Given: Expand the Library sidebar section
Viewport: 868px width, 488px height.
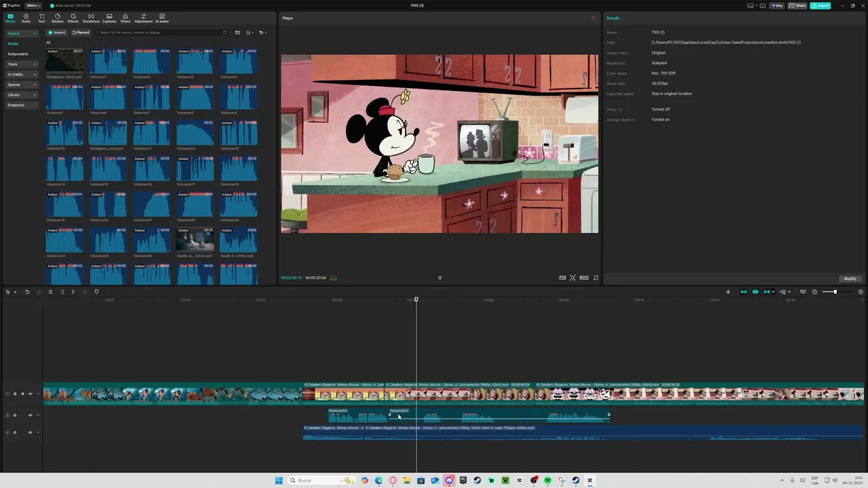Looking at the screenshot, I should (22, 95).
